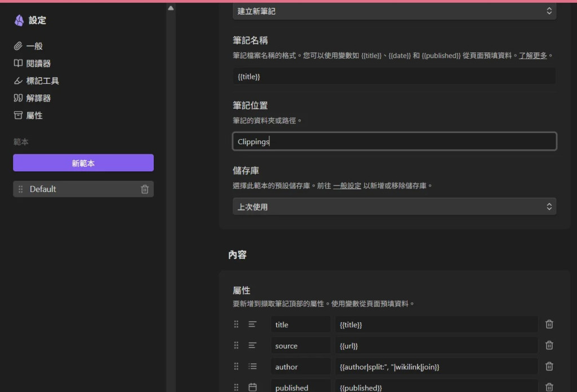Follow the 了解更多 link

(533, 56)
